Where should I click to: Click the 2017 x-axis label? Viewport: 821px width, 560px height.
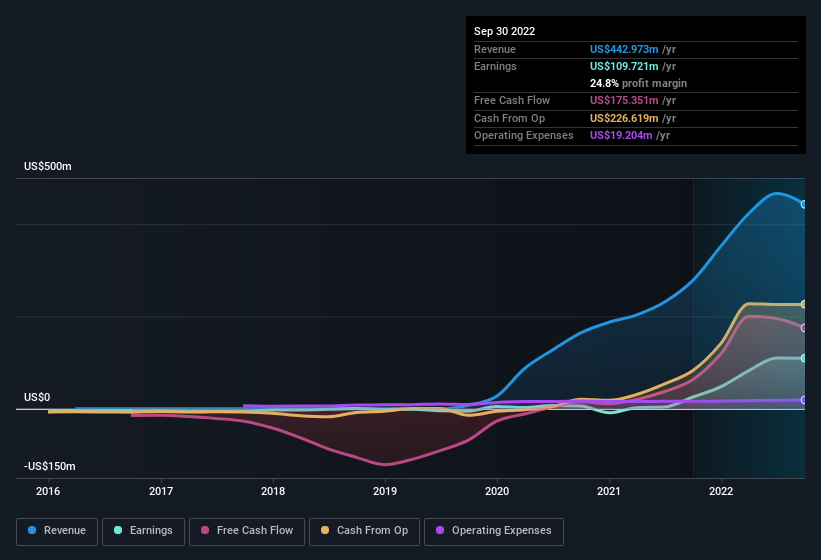(x=161, y=491)
